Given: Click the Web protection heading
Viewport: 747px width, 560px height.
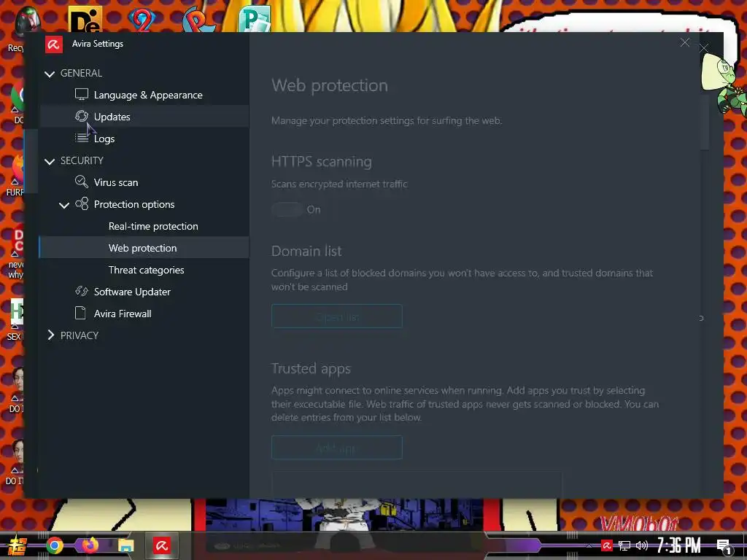Looking at the screenshot, I should (x=330, y=86).
